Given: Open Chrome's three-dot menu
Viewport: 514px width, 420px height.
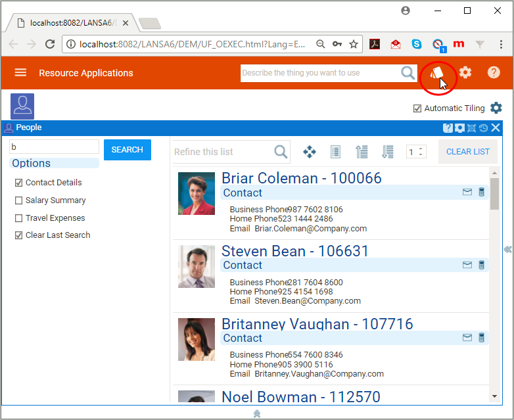Looking at the screenshot, I should (501, 44).
